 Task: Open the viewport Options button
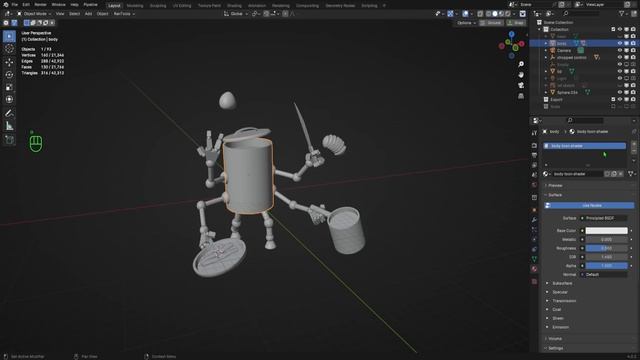[466, 23]
